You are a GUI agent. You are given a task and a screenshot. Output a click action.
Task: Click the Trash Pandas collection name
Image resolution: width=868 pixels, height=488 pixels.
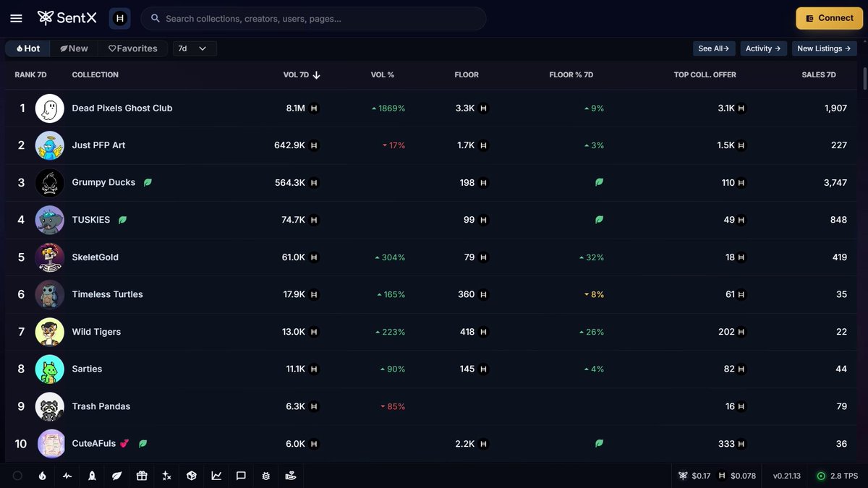[101, 406]
